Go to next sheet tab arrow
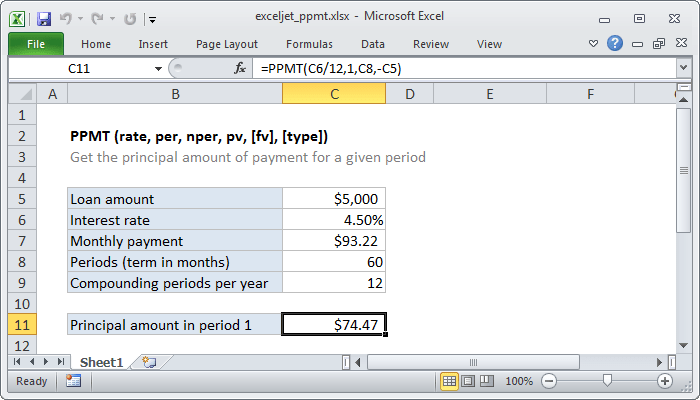 click(x=46, y=361)
